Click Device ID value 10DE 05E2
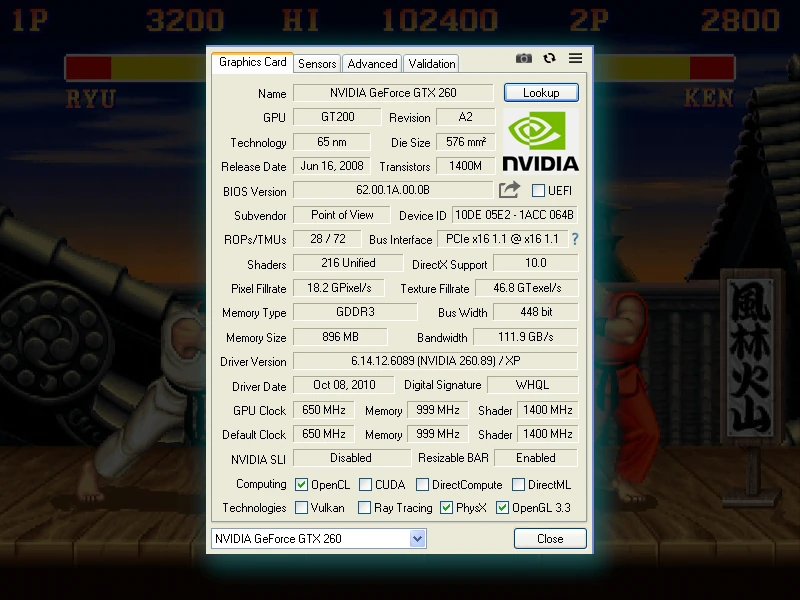 click(514, 215)
